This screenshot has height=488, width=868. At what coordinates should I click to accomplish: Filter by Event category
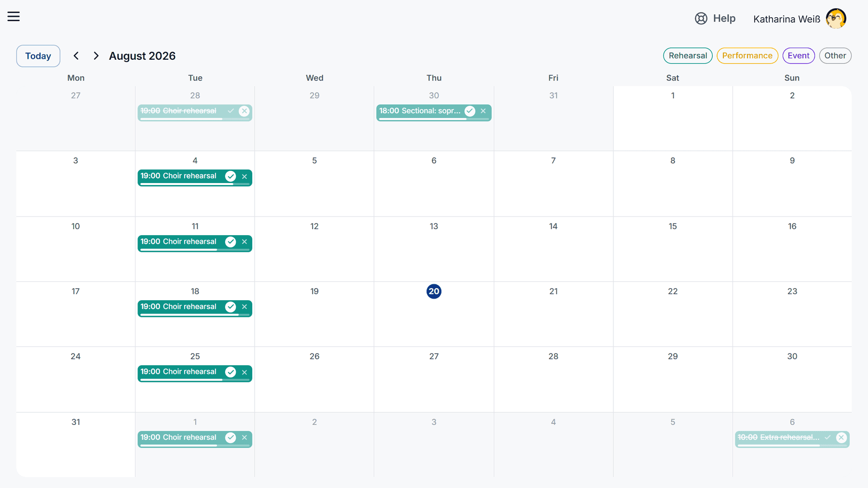click(x=799, y=55)
